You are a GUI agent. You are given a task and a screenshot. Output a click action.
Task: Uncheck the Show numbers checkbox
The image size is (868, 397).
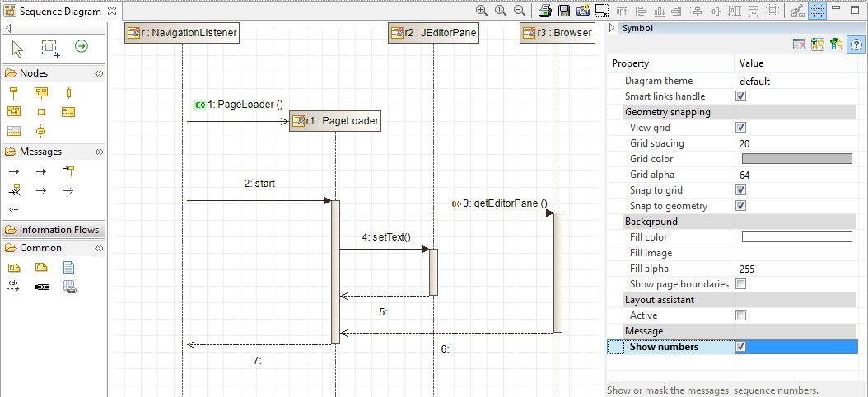coord(740,347)
